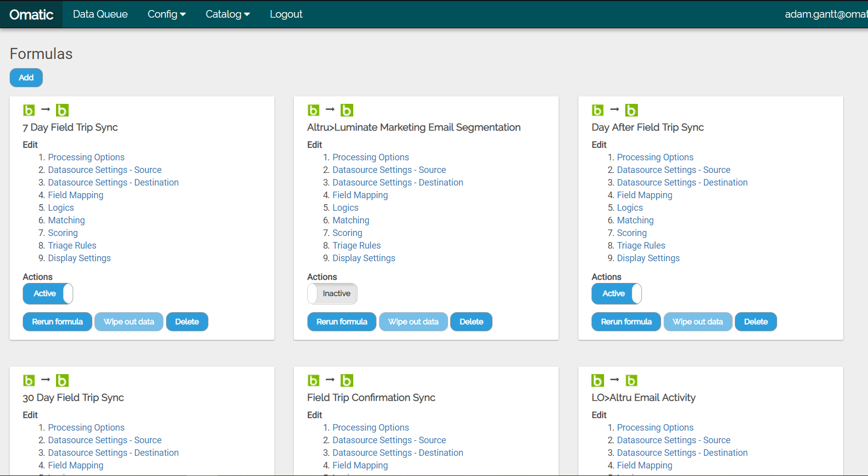Open Field Mapping for 30 Day Field Trip Sync
The image size is (868, 476).
tap(76, 465)
